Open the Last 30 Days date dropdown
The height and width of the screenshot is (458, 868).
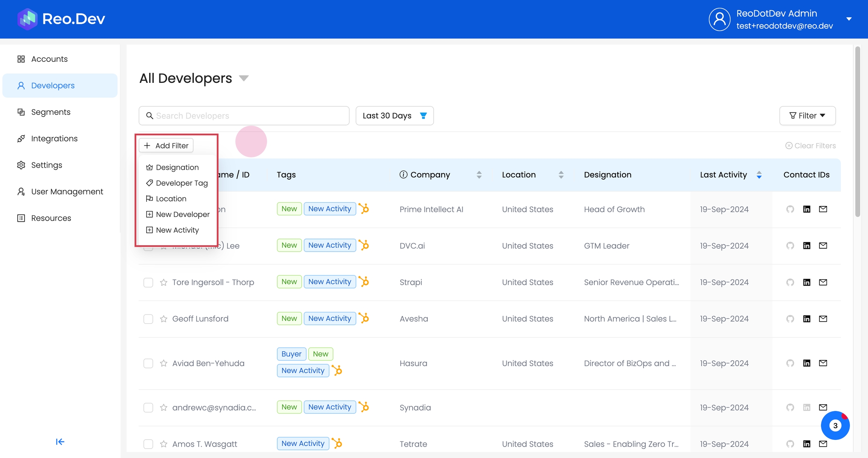point(394,116)
